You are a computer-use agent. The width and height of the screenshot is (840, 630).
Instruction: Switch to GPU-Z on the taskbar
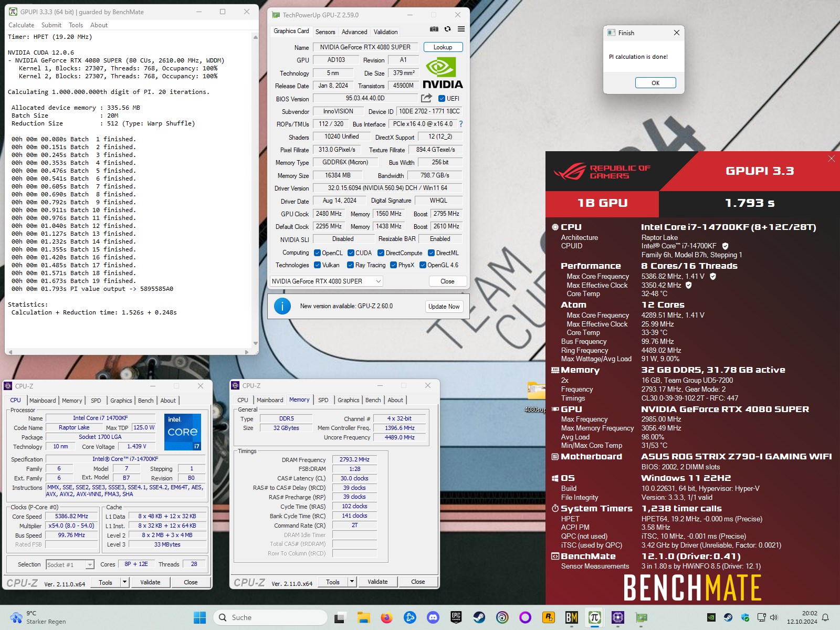[641, 617]
